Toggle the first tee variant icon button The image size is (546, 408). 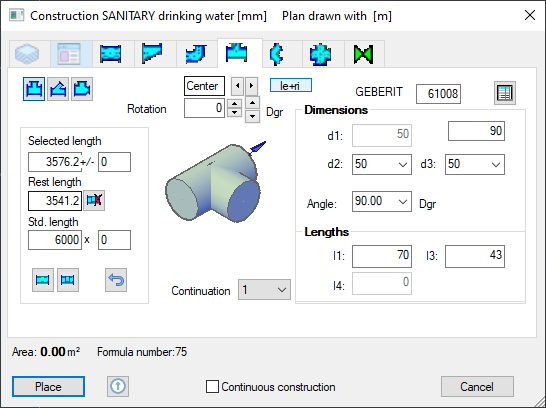point(34,89)
